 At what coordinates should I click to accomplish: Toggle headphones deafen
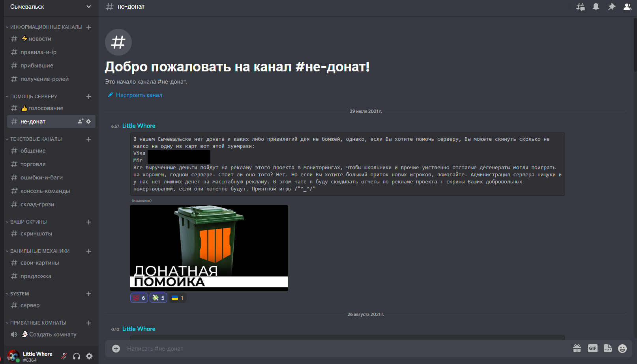[77, 356]
